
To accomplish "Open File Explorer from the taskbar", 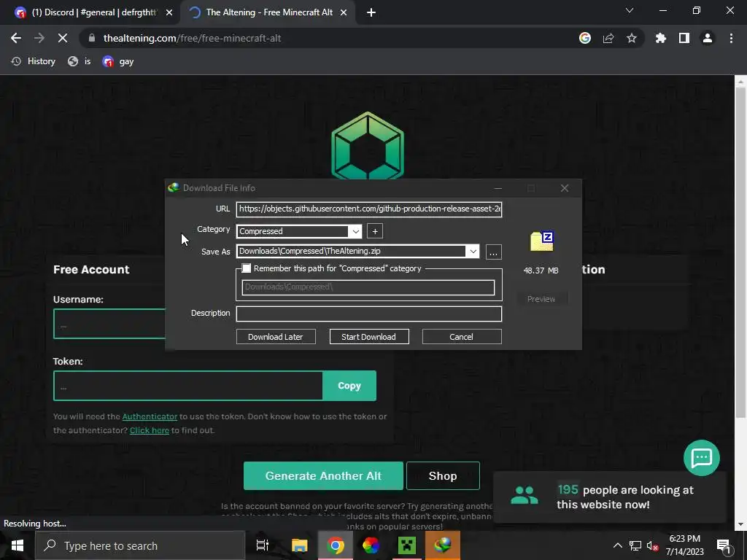I will tap(299, 545).
